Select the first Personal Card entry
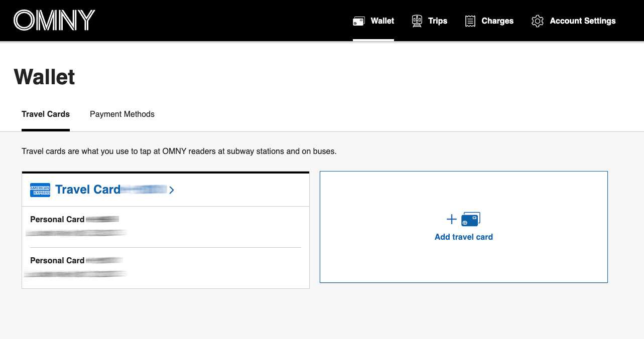Viewport: 644px width, 339px height. click(57, 220)
